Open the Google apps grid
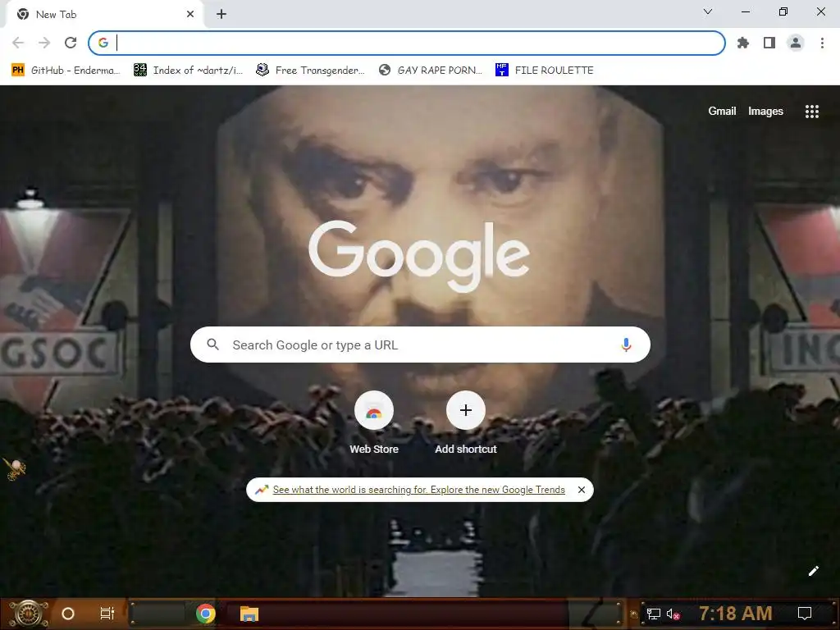 tap(811, 112)
